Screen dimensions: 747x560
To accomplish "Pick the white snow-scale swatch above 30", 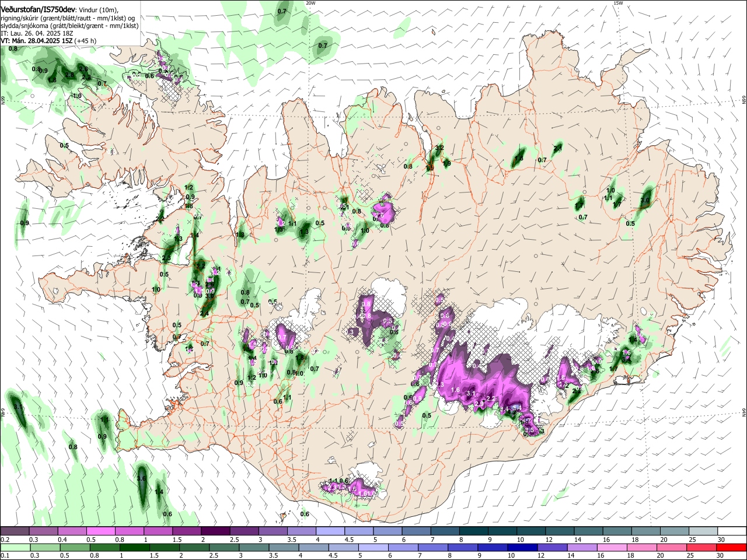I will (x=732, y=531).
